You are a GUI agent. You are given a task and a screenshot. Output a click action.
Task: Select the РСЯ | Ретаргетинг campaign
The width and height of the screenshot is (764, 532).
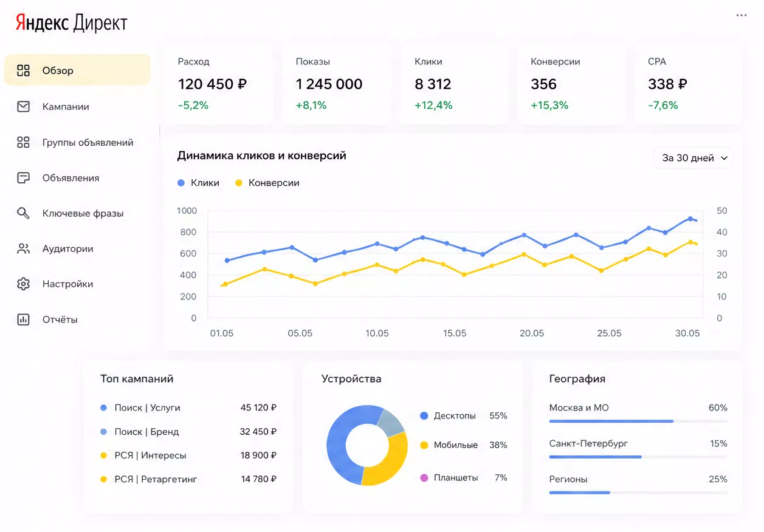pos(188,479)
